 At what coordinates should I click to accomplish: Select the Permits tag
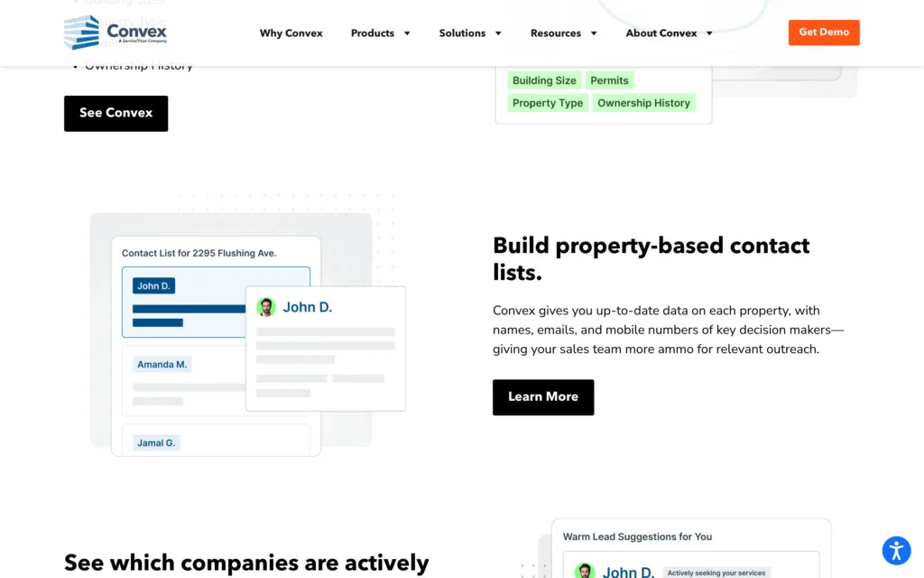pos(609,80)
